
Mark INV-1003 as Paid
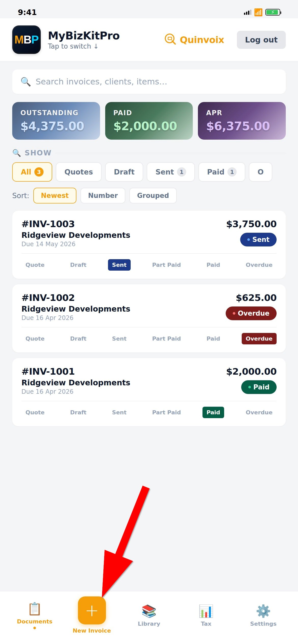[213, 265]
